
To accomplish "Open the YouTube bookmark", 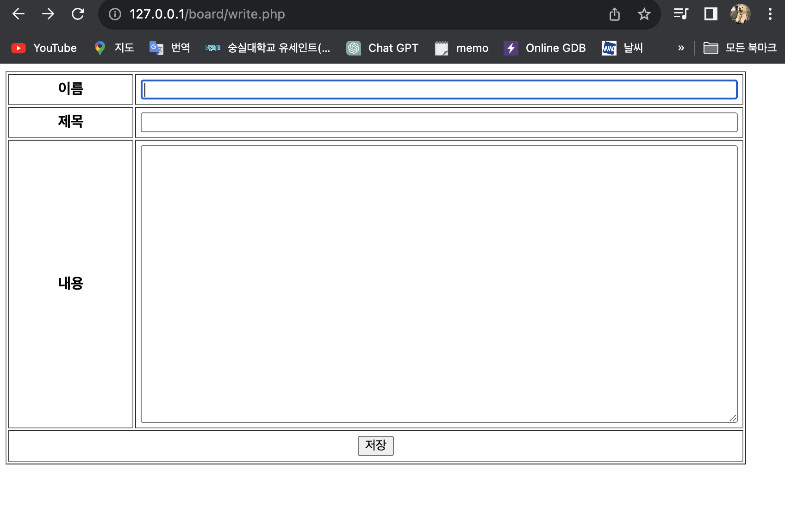I will coord(44,48).
